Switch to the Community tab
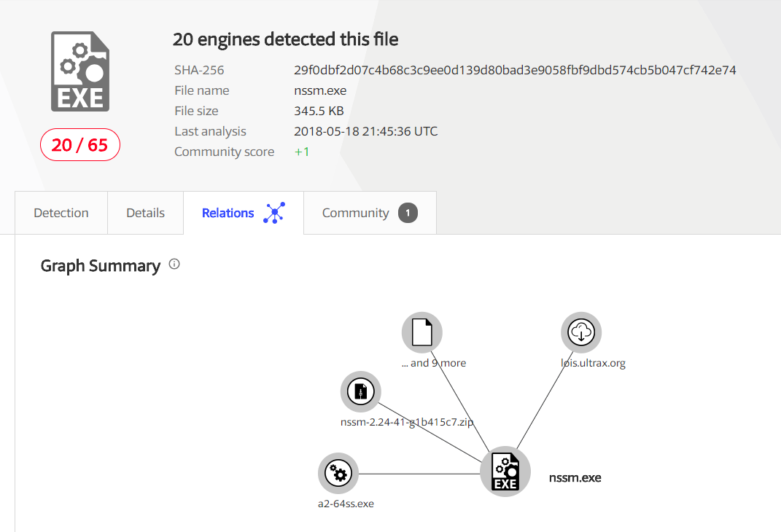 (355, 213)
